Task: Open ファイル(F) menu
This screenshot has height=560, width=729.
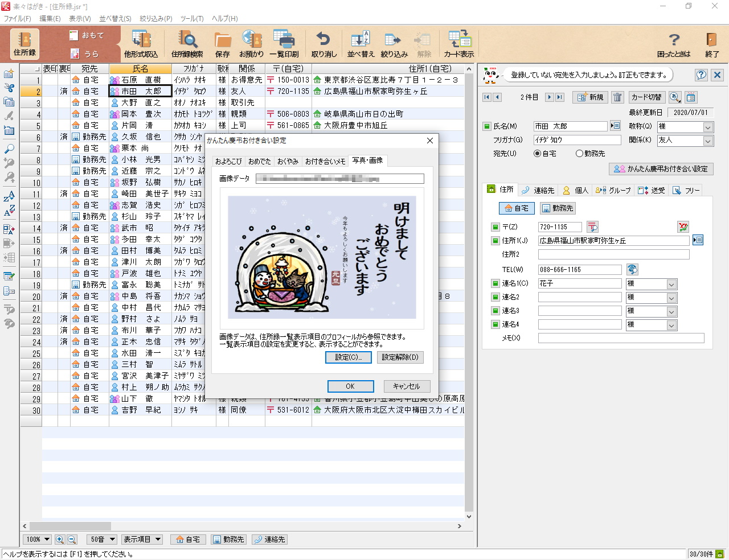Action: click(17, 18)
